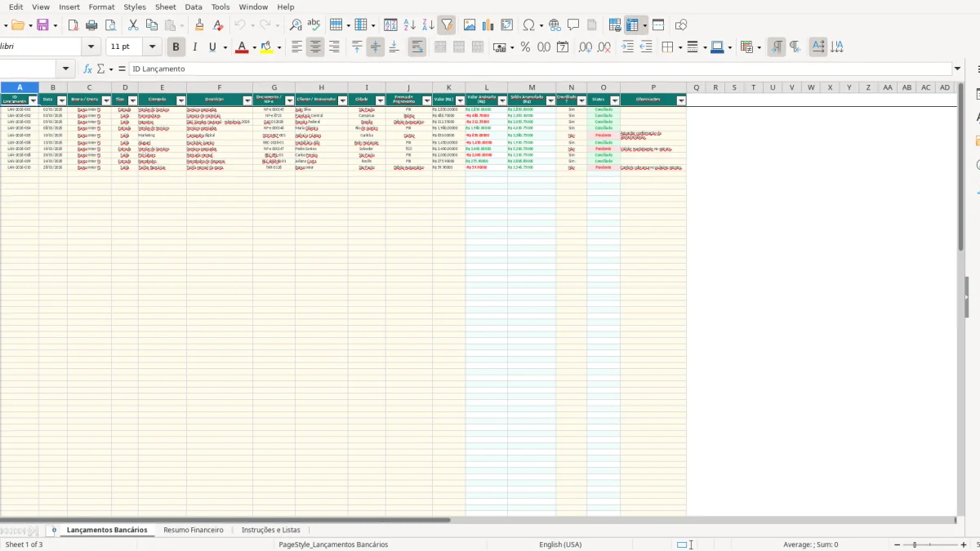
Task: Toggle Italic formatting
Action: [194, 47]
